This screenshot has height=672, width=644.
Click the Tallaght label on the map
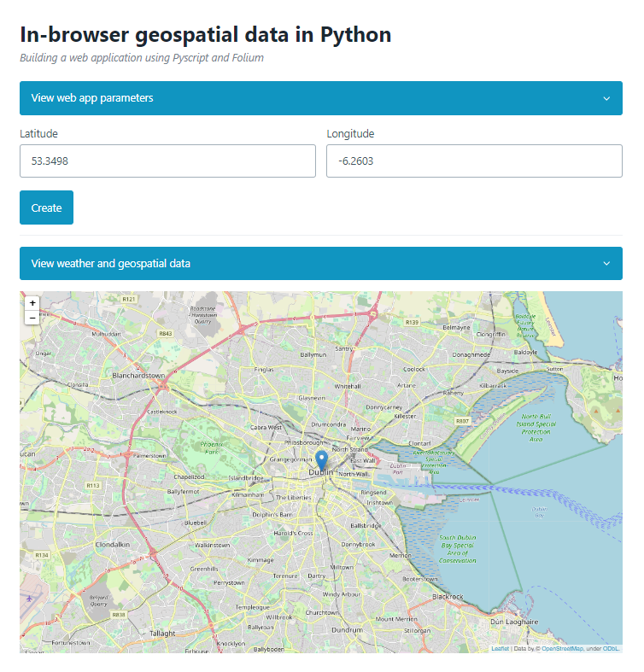162,634
